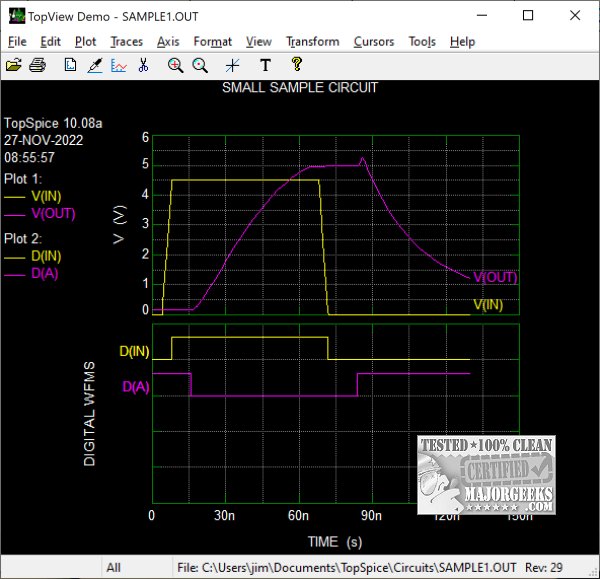This screenshot has width=600, height=579.
Task: Click the scissors cut icon
Action: 144,66
